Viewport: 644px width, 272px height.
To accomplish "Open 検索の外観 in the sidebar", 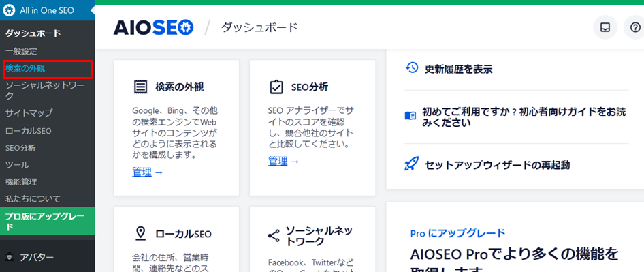I will coord(25,69).
